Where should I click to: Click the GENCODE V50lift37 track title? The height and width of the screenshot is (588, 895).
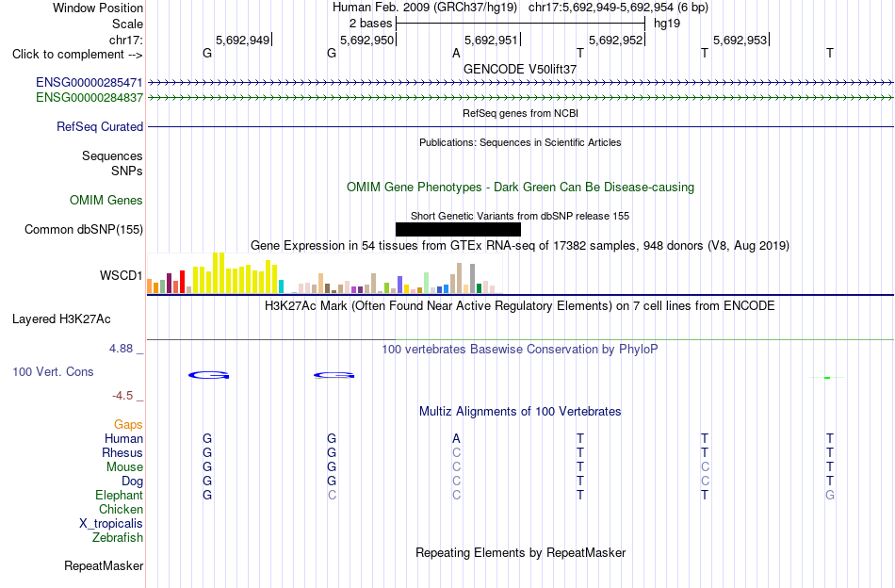520,69
